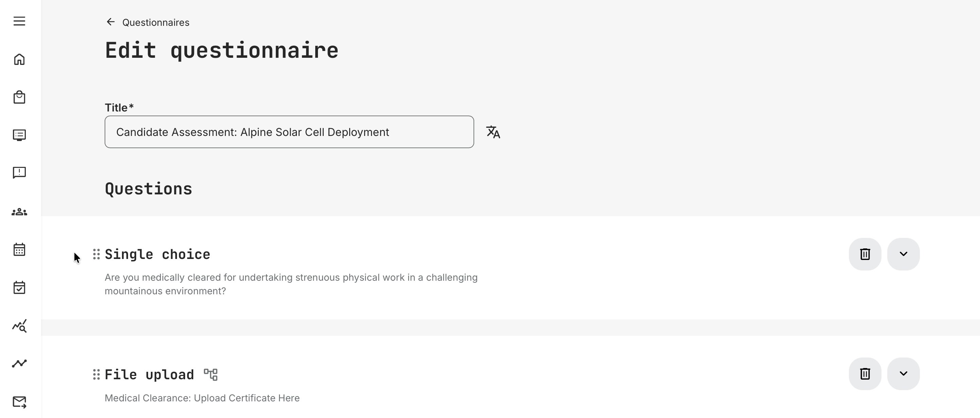Expand the Single choice question details
The width and height of the screenshot is (980, 418).
point(904,254)
